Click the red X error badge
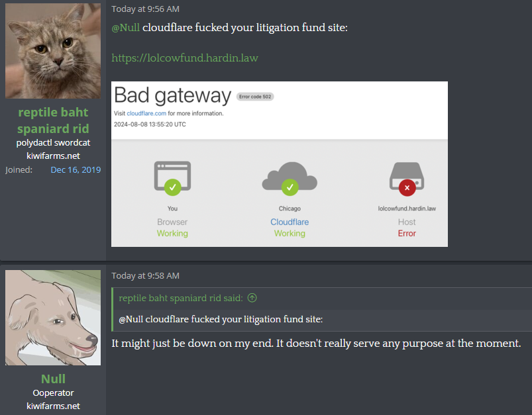Viewport: 532px width, 415px height. pyautogui.click(x=407, y=188)
